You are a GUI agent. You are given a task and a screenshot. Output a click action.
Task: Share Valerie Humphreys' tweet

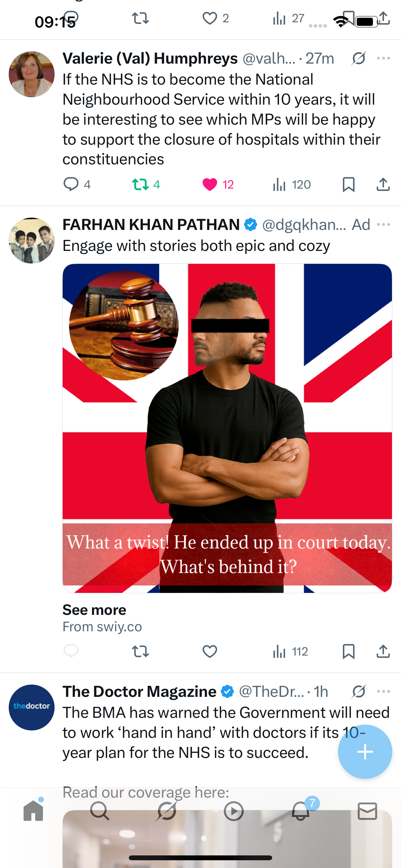(383, 184)
